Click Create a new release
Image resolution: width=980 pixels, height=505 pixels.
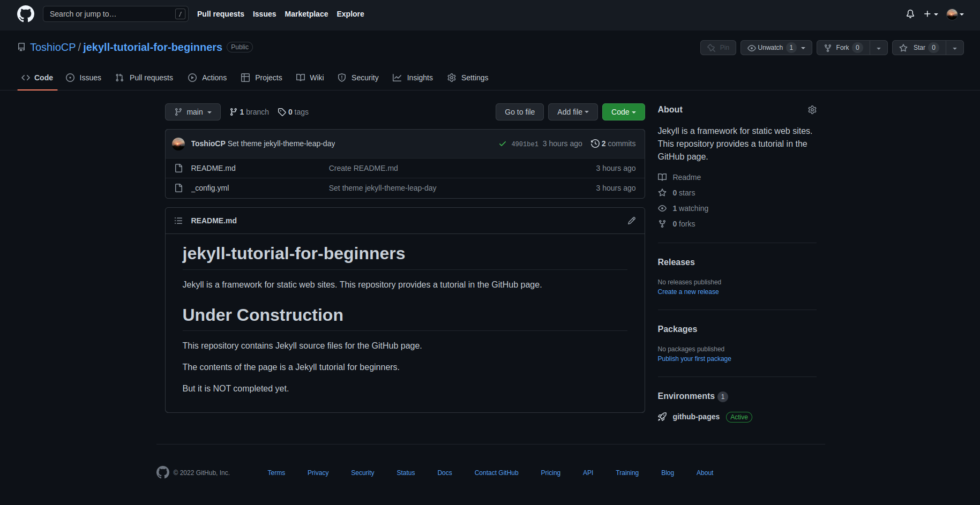[x=688, y=292]
